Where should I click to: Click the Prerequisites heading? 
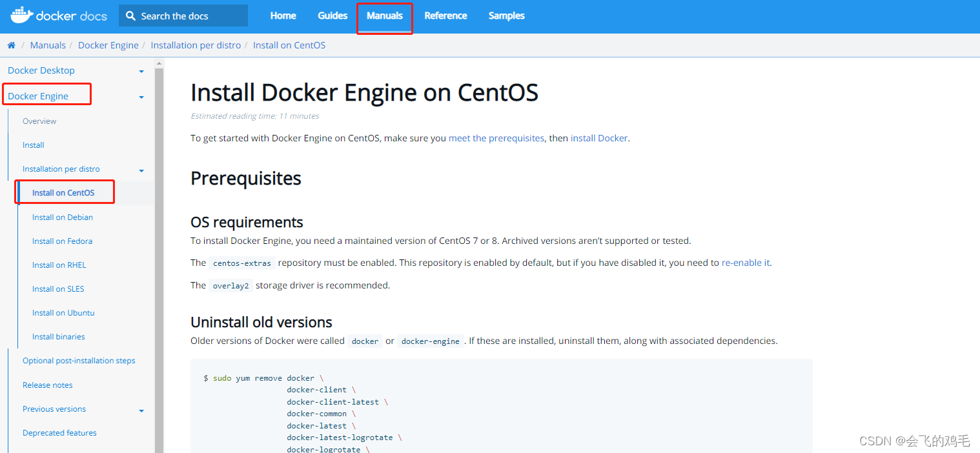246,178
